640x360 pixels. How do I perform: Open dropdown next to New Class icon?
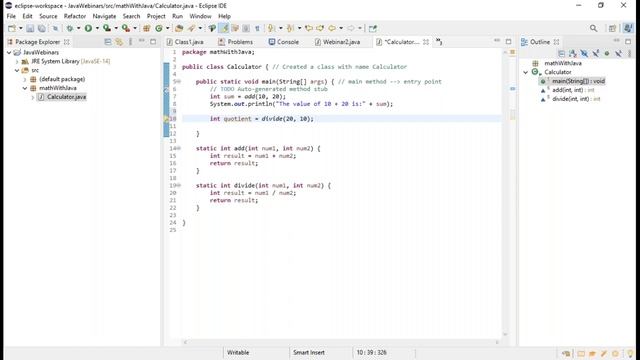(x=167, y=28)
